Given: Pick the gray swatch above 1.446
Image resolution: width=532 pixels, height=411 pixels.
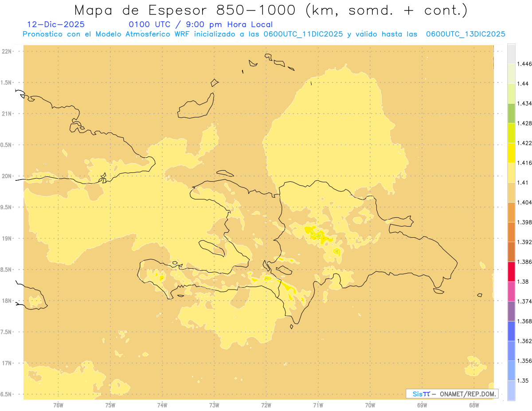Looking at the screenshot, I should pos(511,54).
